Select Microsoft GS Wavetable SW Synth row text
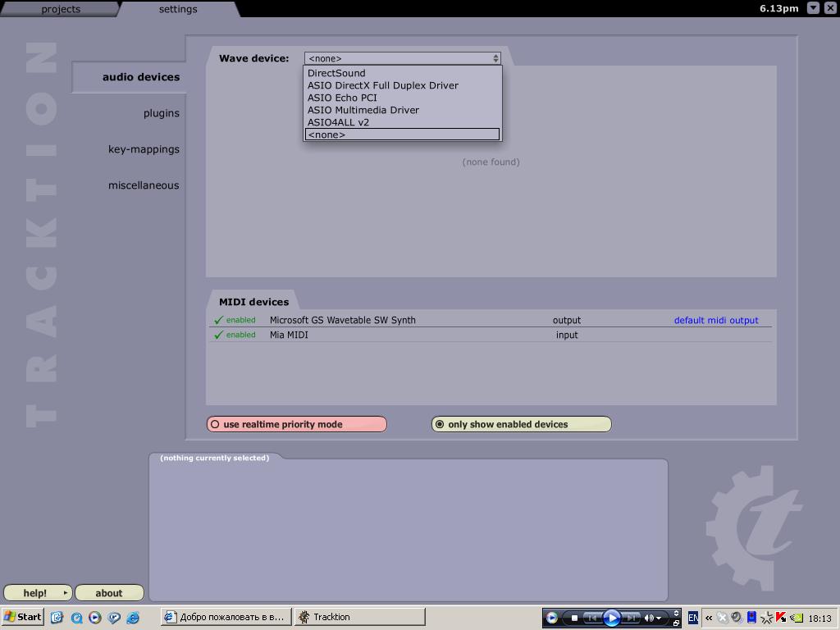 coord(342,321)
